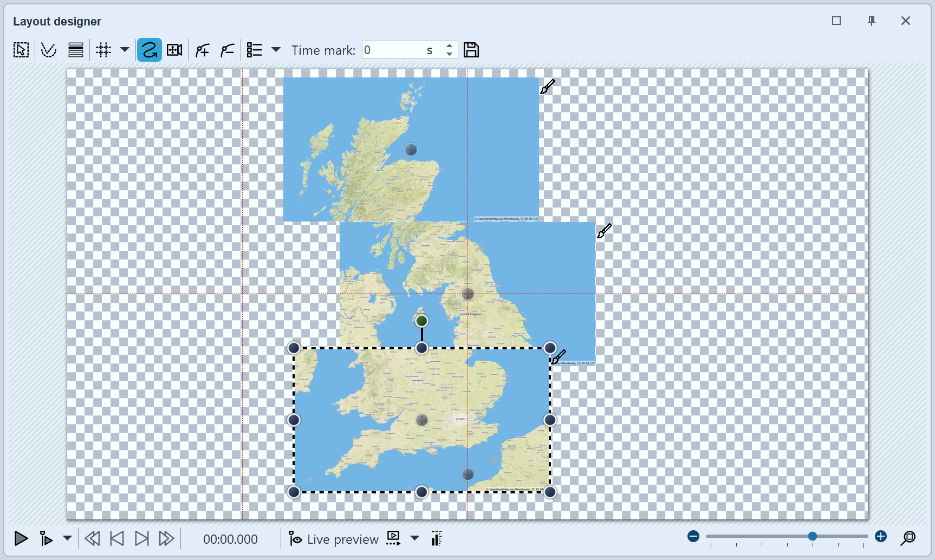Select the object selection mode tool
Screen dimensions: 935x560
[21, 49]
